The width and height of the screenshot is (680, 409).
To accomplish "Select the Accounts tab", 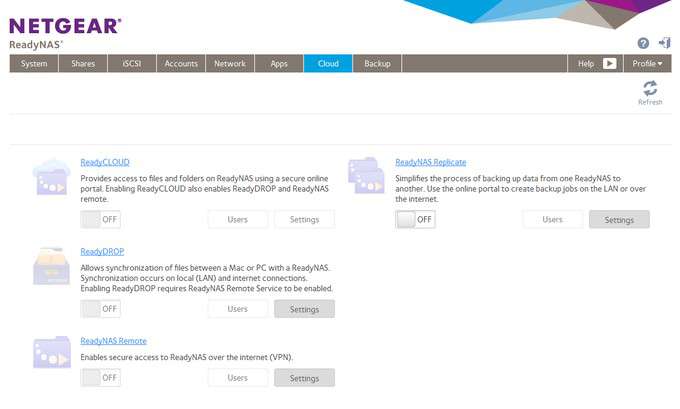I will 181,64.
